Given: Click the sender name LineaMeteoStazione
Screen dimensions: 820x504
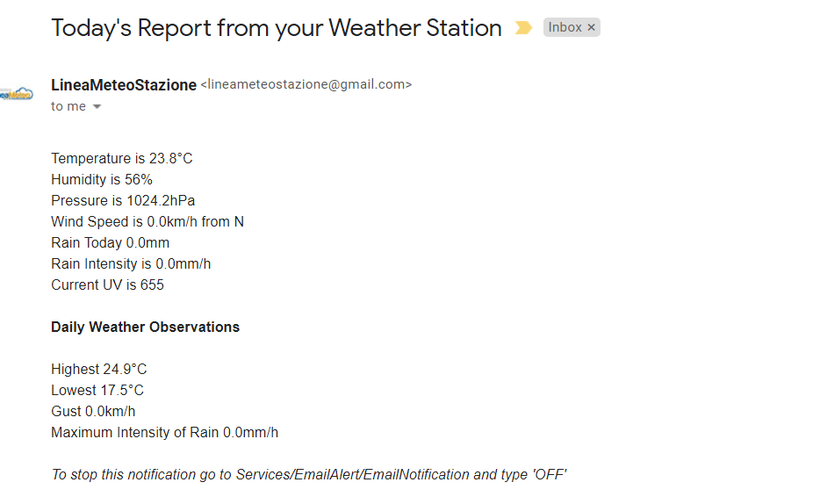Looking at the screenshot, I should (x=124, y=84).
